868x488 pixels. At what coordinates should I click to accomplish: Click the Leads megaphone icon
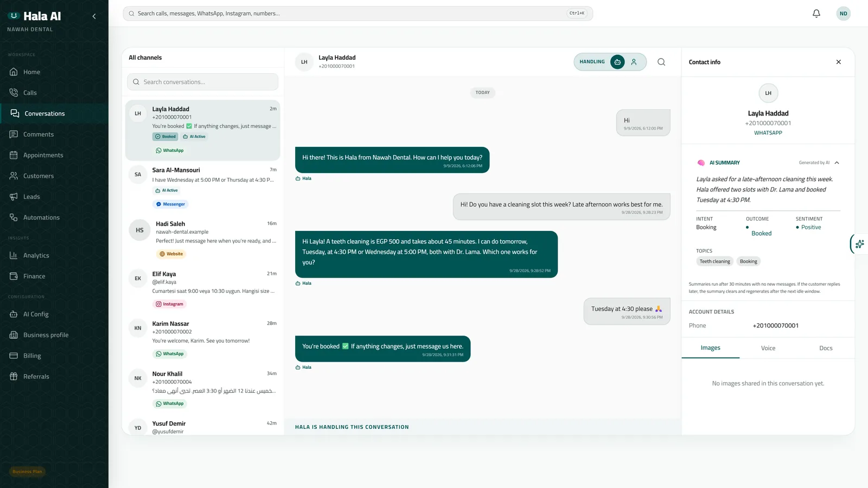14,197
